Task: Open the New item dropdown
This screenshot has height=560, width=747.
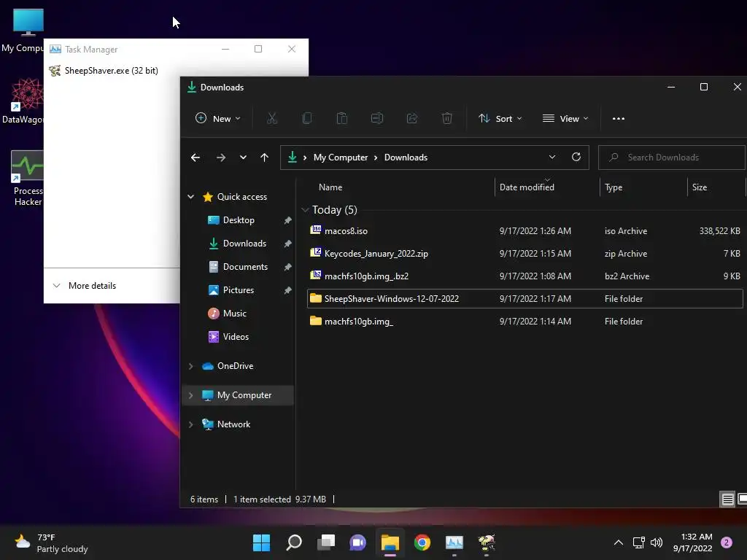Action: pos(218,119)
